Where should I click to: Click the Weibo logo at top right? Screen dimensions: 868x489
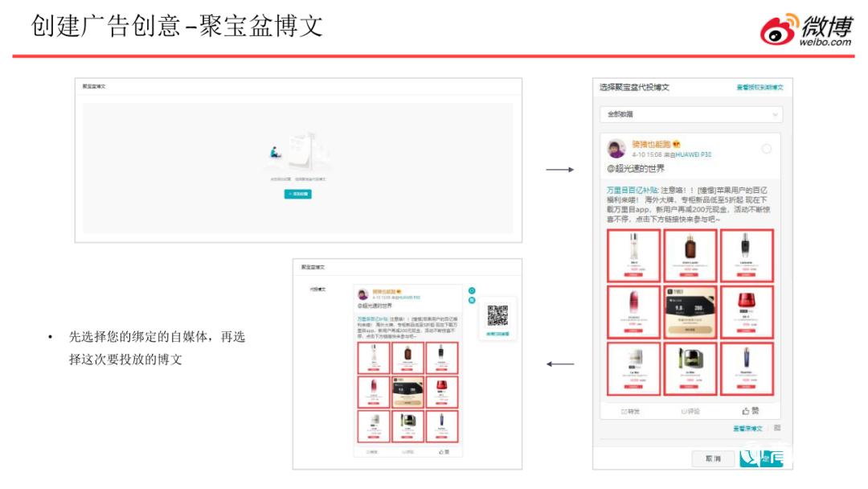point(806,30)
